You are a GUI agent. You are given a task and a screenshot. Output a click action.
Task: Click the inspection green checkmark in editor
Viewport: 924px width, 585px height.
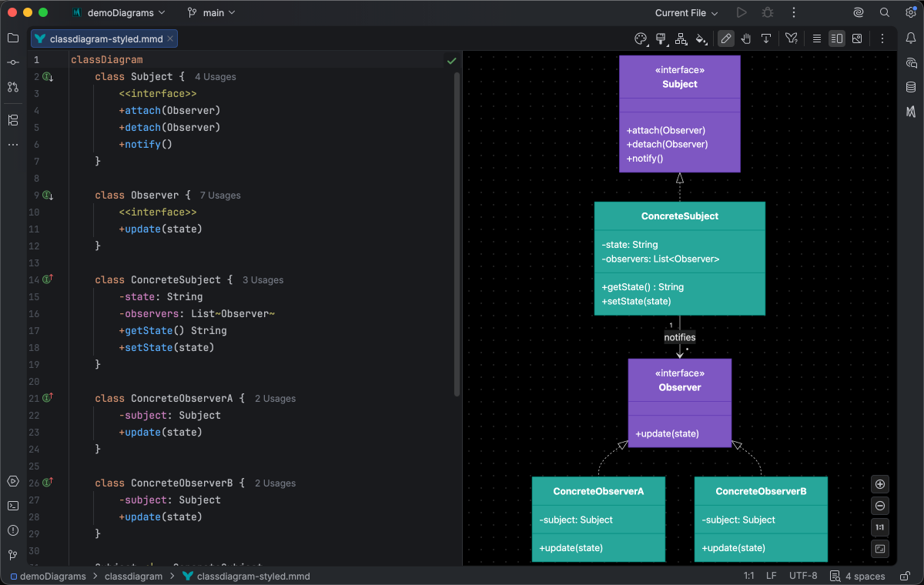pos(451,60)
